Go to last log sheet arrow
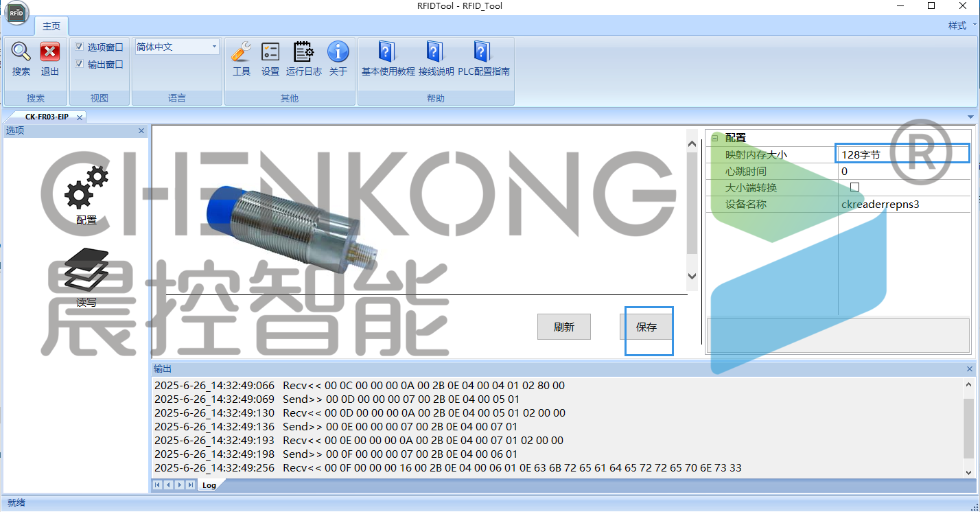Viewport: 980px width, 512px height. 190,485
